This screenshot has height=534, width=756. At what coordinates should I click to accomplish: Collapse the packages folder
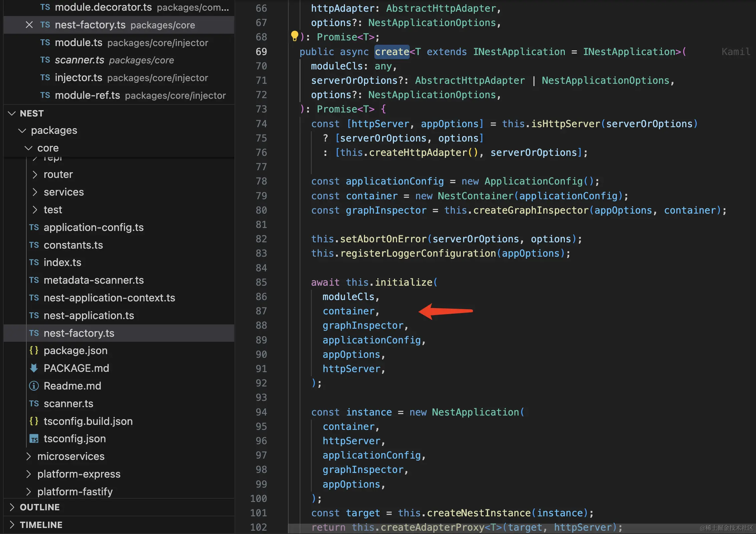pos(22,130)
